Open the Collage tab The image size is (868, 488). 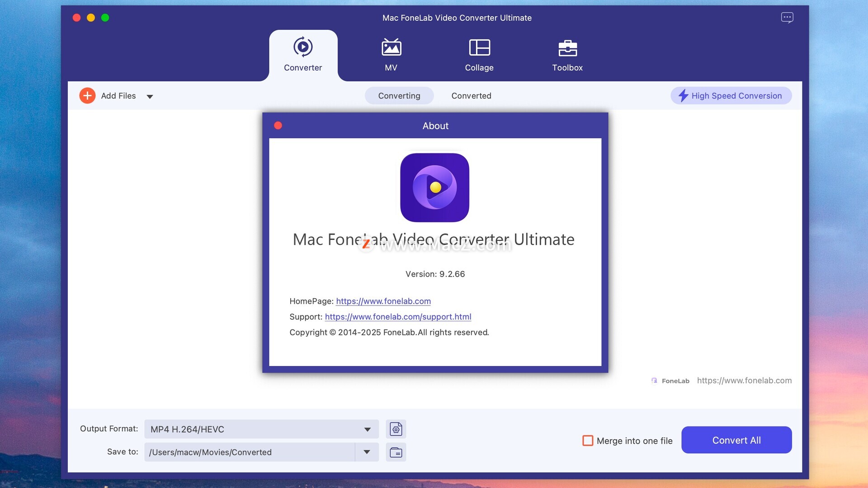tap(479, 55)
